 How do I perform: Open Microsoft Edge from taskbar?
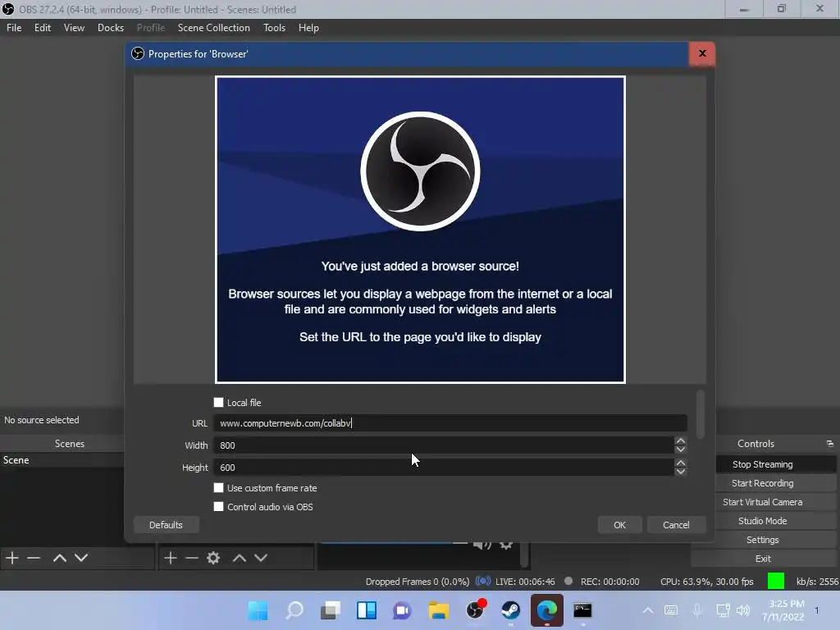(x=547, y=610)
